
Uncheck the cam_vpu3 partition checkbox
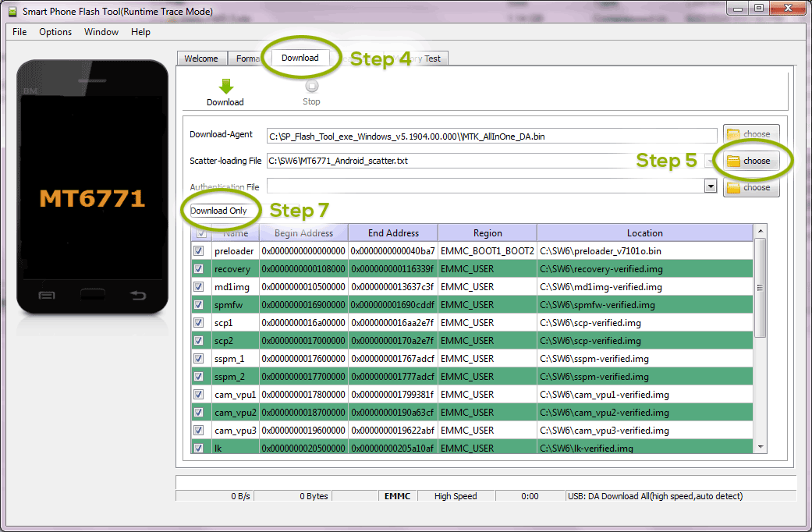pyautogui.click(x=199, y=430)
